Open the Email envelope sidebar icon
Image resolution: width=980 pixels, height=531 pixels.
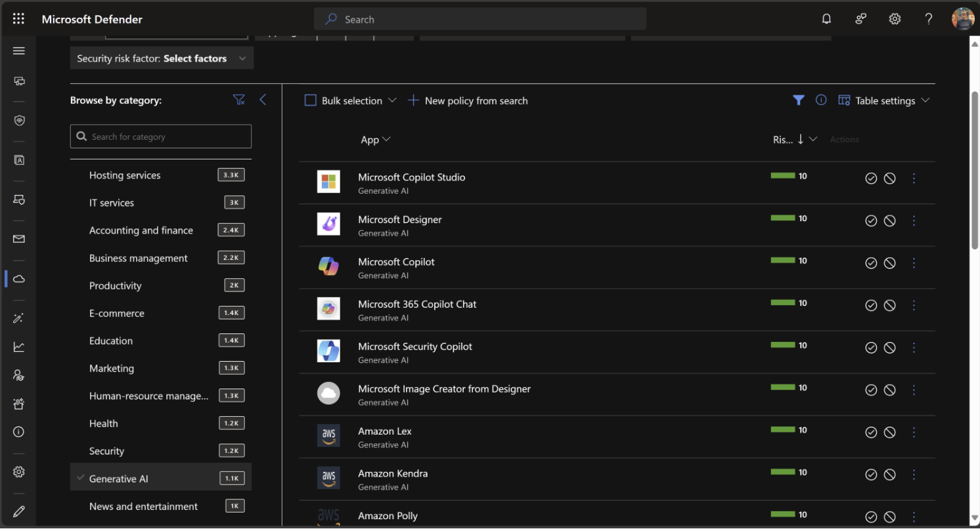click(19, 239)
